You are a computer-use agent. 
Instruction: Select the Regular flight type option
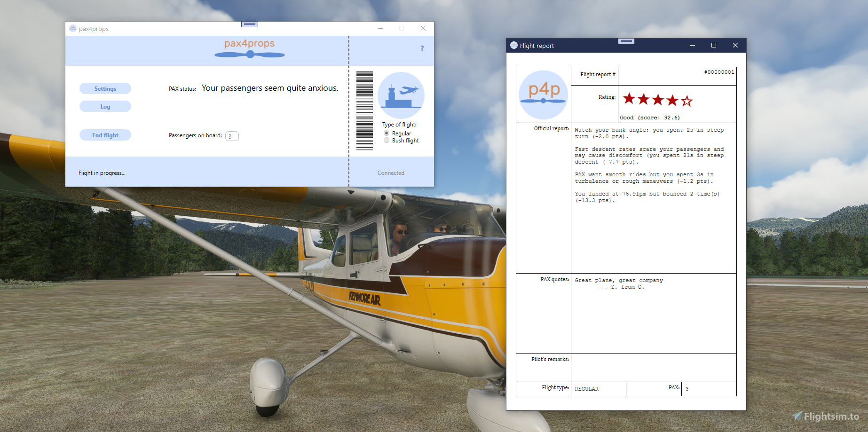387,134
